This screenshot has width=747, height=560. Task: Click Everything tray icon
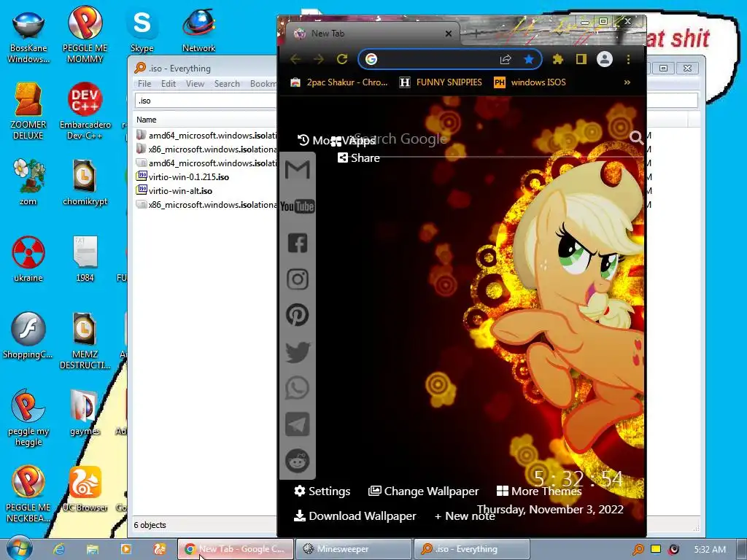(x=638, y=550)
